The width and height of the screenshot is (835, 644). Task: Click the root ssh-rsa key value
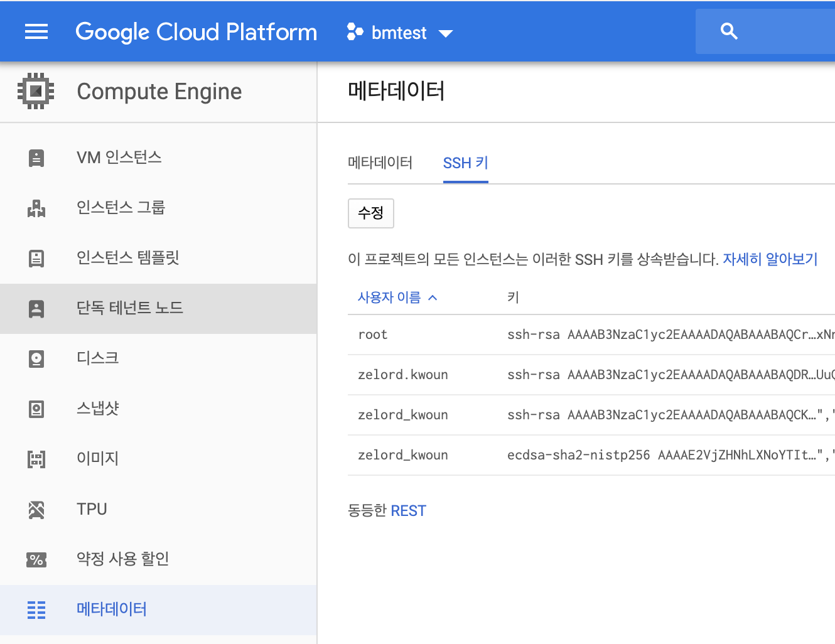pyautogui.click(x=671, y=335)
